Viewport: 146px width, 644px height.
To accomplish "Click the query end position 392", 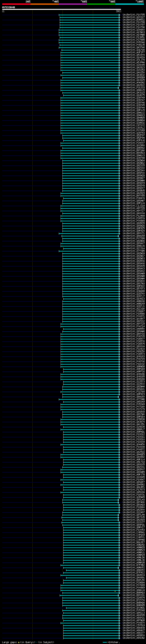I will click(118, 11).
